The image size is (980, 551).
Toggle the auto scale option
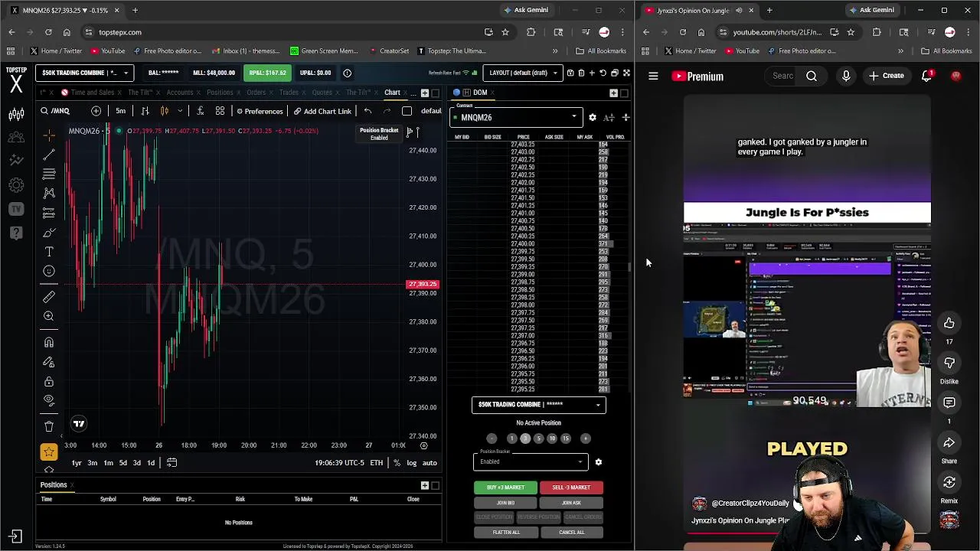(430, 462)
